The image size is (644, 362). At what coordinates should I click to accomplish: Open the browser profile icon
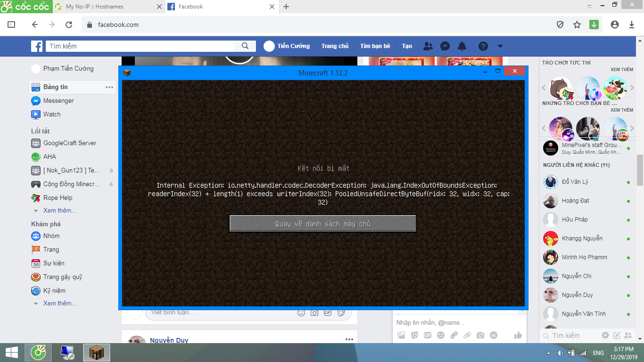pyautogui.click(x=615, y=25)
